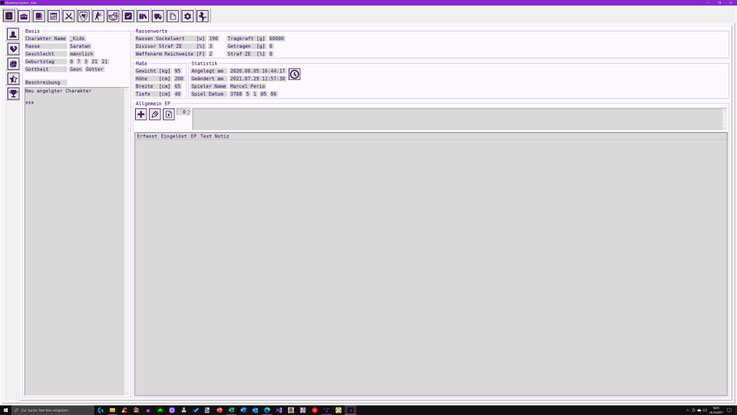
Task: Open the running figure toolbar icon
Action: pos(98,16)
